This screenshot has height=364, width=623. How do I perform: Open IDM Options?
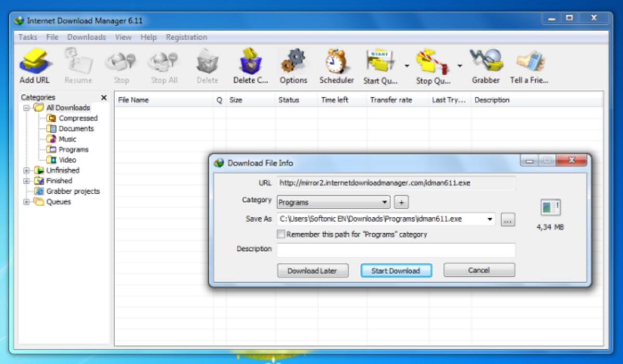tap(293, 62)
